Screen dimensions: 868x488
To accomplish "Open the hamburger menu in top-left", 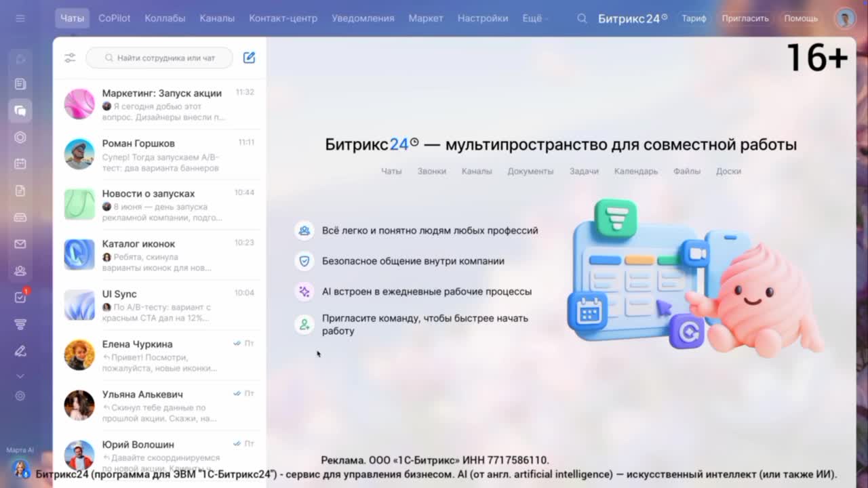I will [20, 18].
